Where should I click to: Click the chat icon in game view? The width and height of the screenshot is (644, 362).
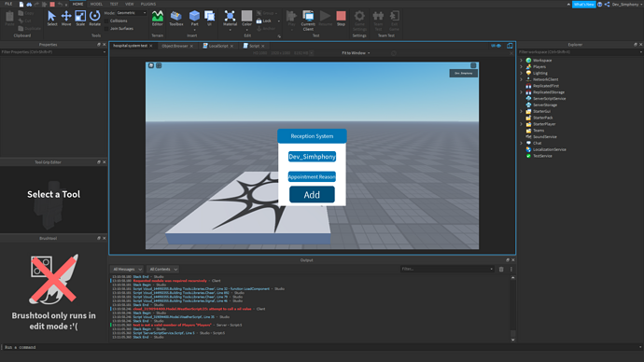click(x=159, y=65)
